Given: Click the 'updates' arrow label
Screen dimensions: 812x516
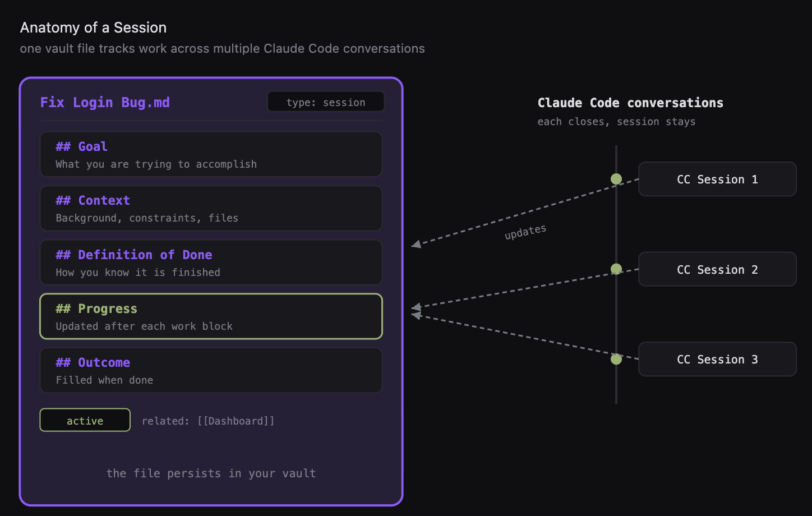Looking at the screenshot, I should tap(525, 232).
